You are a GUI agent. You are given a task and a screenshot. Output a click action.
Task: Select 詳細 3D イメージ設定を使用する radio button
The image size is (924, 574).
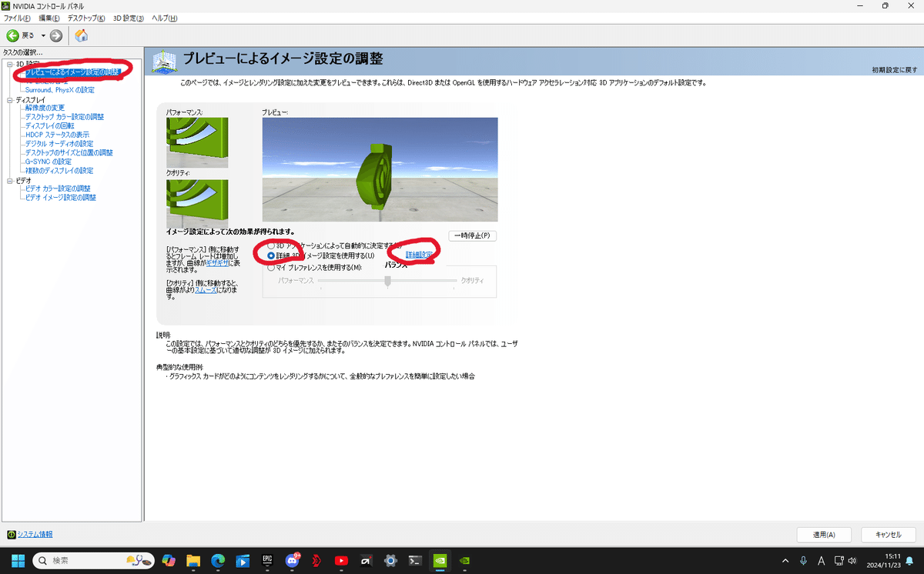pyautogui.click(x=270, y=255)
